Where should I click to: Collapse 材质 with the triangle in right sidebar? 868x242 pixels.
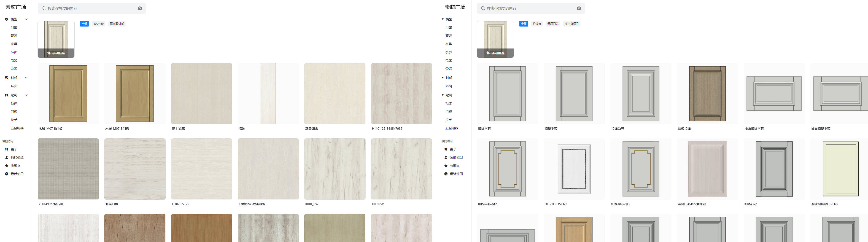point(443,78)
